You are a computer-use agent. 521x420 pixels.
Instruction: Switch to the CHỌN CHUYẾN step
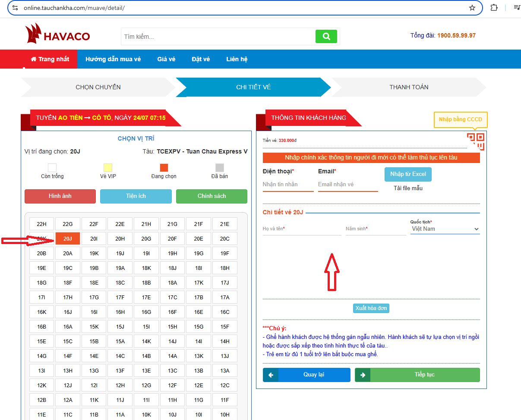[x=98, y=87]
